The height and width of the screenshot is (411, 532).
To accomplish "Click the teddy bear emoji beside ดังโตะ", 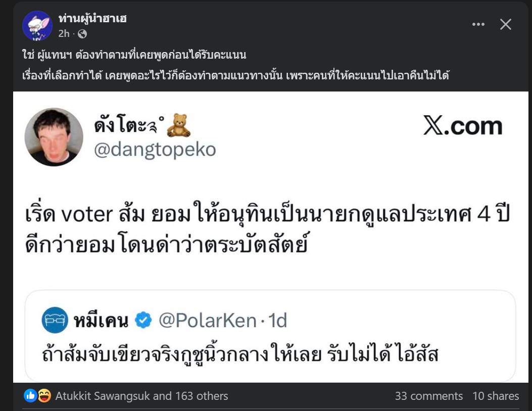I will click(x=178, y=125).
